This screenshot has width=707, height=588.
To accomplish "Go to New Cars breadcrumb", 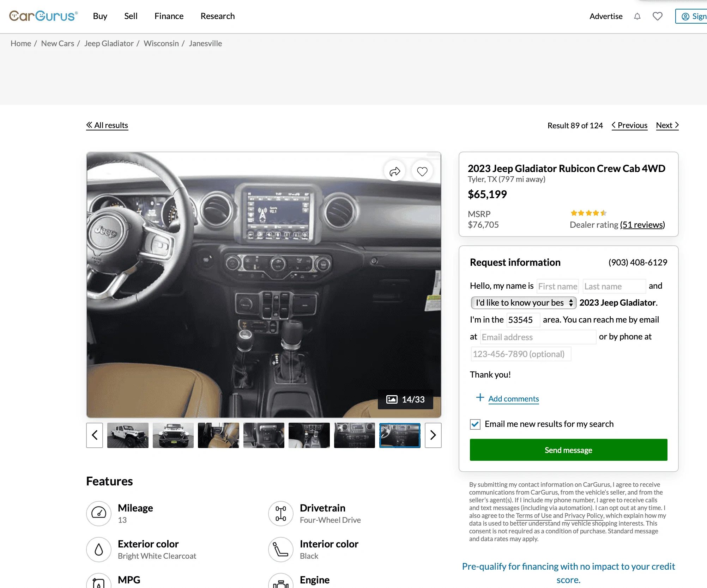I will click(x=58, y=43).
